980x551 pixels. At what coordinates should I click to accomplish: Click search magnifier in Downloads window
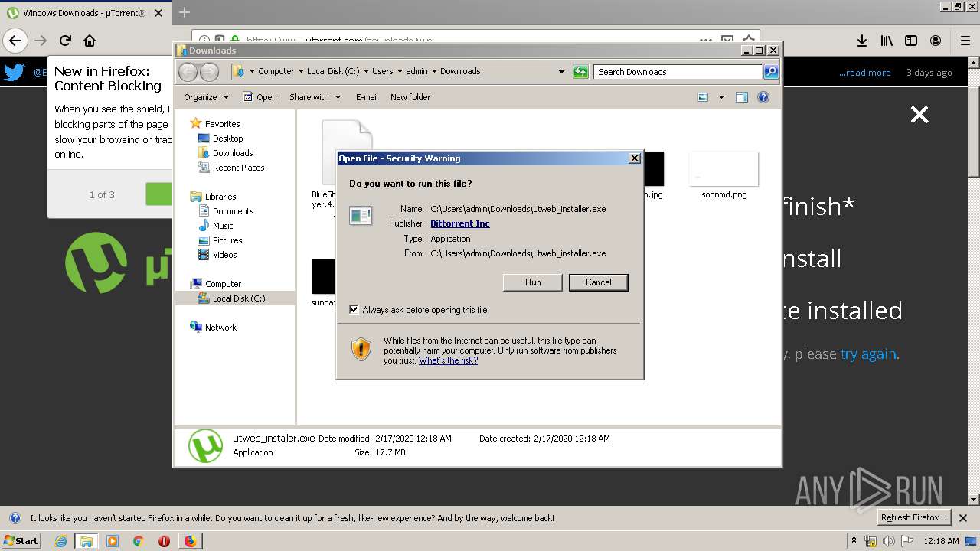click(771, 72)
